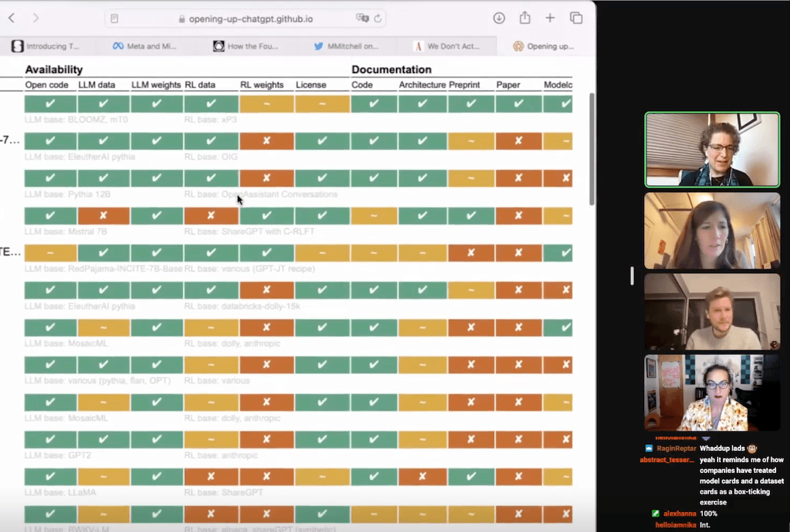Viewport: 790px width, 532px height.
Task: Click 'LLM base: Mistral 7B' text
Action: click(66, 231)
